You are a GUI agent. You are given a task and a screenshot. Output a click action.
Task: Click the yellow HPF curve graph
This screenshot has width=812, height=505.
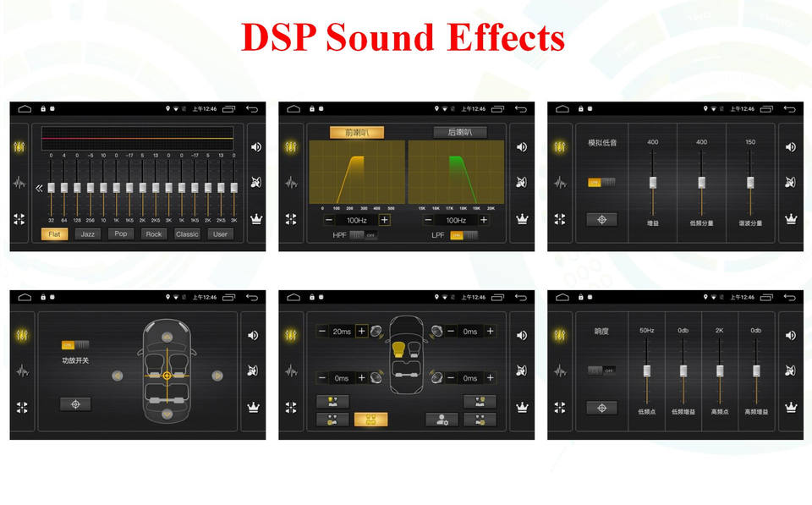(357, 173)
